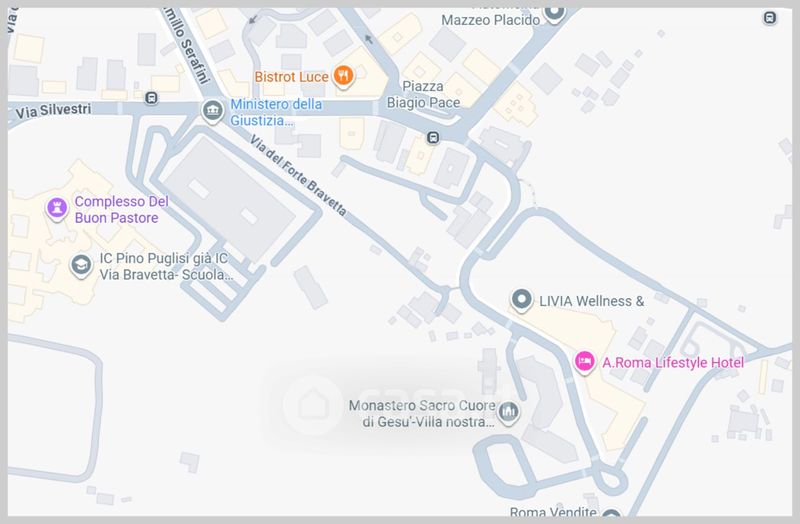This screenshot has width=800, height=524.
Task: Click the Via del Forte Bravetta street label
Action: tap(298, 175)
